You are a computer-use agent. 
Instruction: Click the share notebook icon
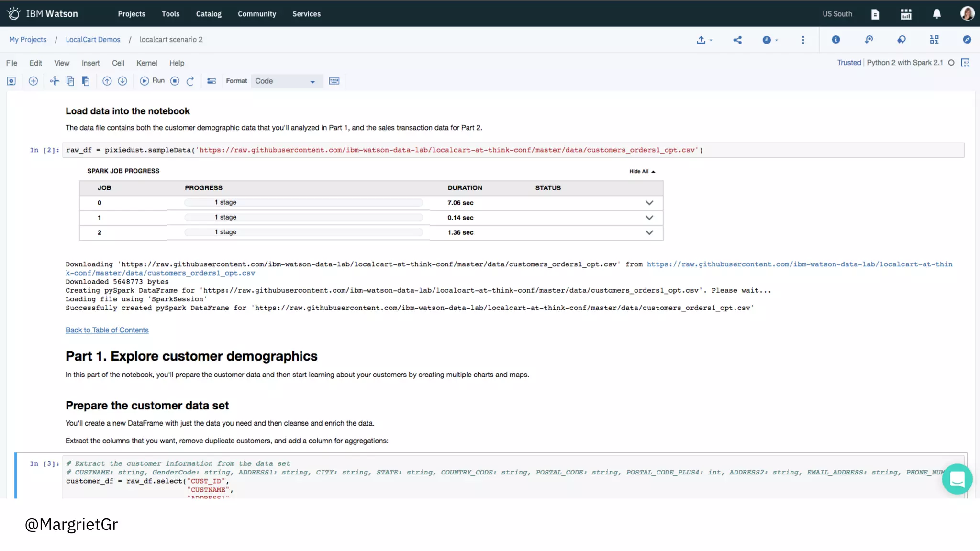click(737, 40)
